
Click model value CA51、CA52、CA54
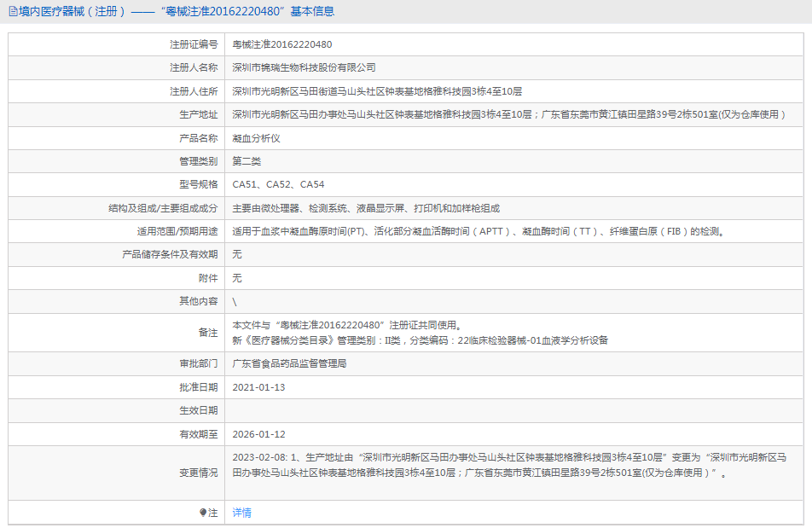pyautogui.click(x=278, y=184)
